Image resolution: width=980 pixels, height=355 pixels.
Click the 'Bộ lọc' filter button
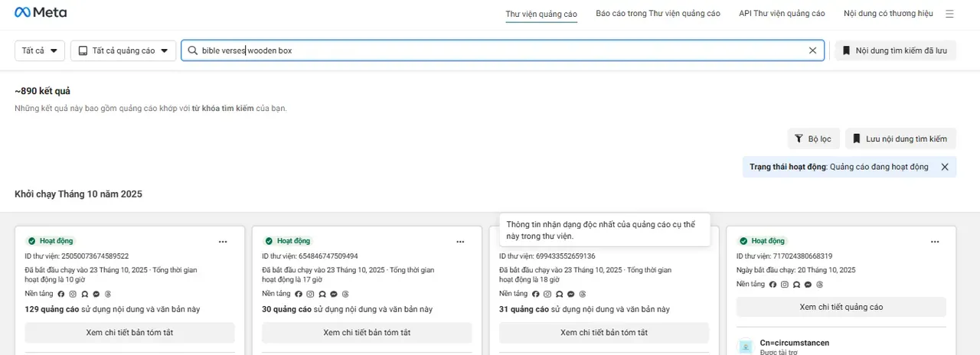point(813,138)
